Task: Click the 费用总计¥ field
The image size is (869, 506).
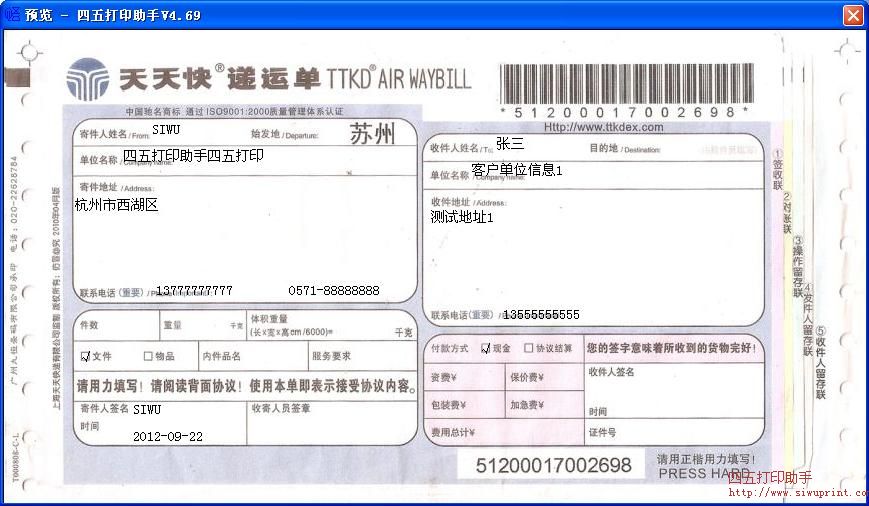Action: coord(504,432)
